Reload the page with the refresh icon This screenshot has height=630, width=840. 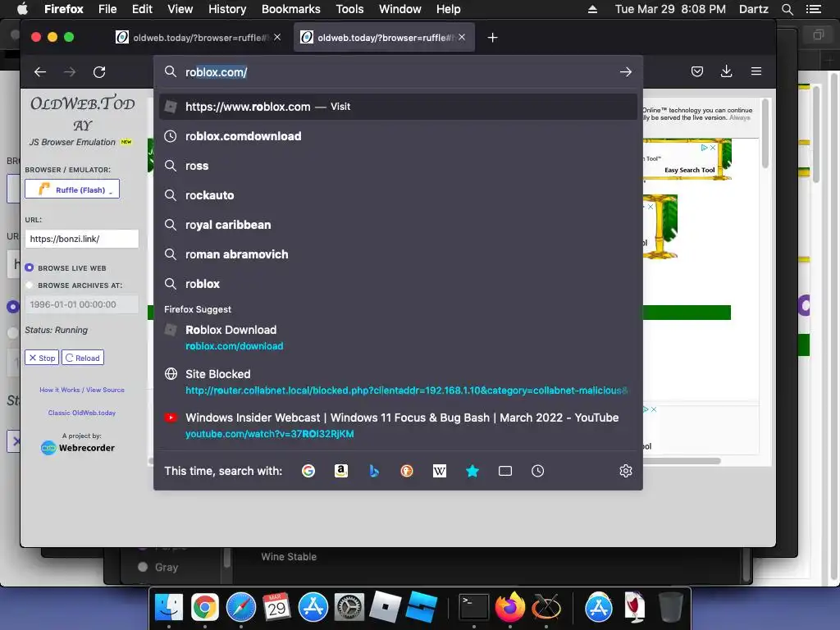pos(99,72)
